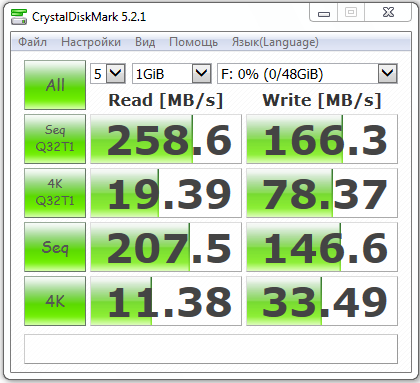Click the 11.38 4K read result
This screenshot has width=420, height=383.
tap(166, 301)
